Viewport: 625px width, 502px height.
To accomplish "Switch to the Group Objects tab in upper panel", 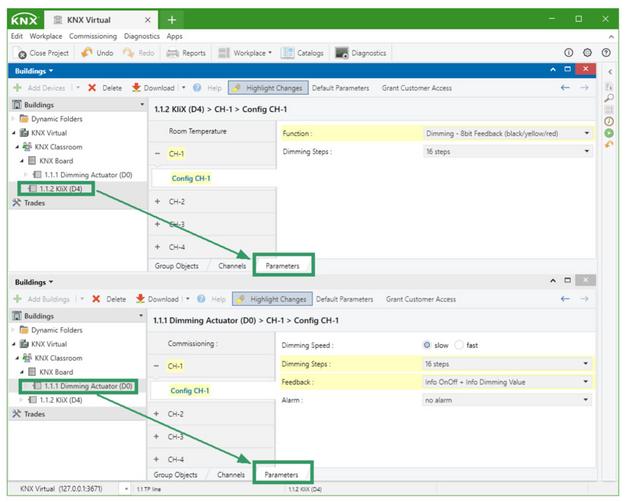I will coord(176,266).
